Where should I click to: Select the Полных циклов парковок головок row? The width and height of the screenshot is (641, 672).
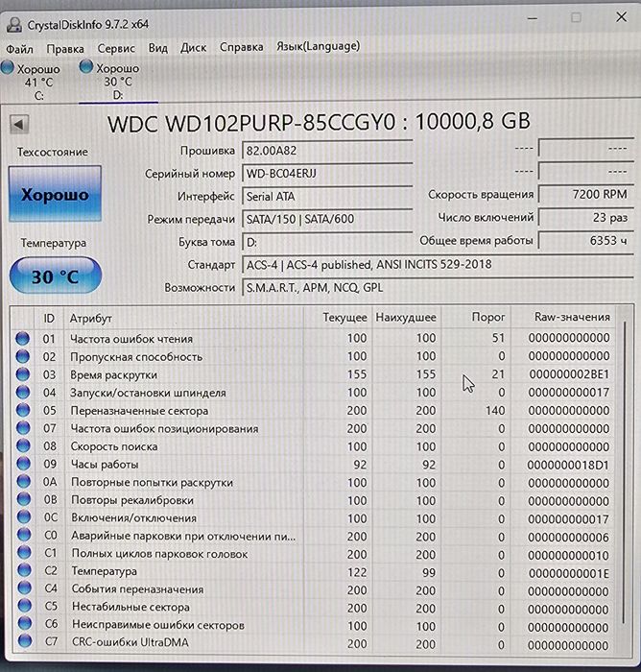coord(314,554)
